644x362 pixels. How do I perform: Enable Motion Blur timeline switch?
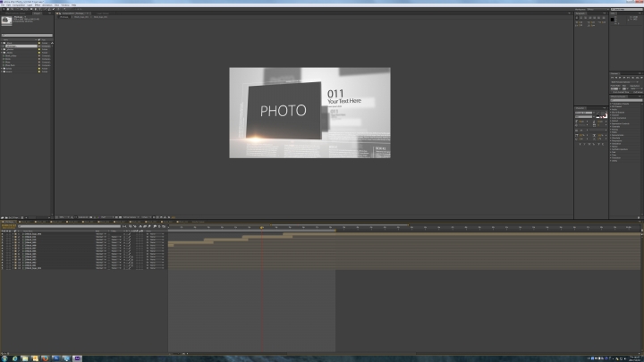149,226
